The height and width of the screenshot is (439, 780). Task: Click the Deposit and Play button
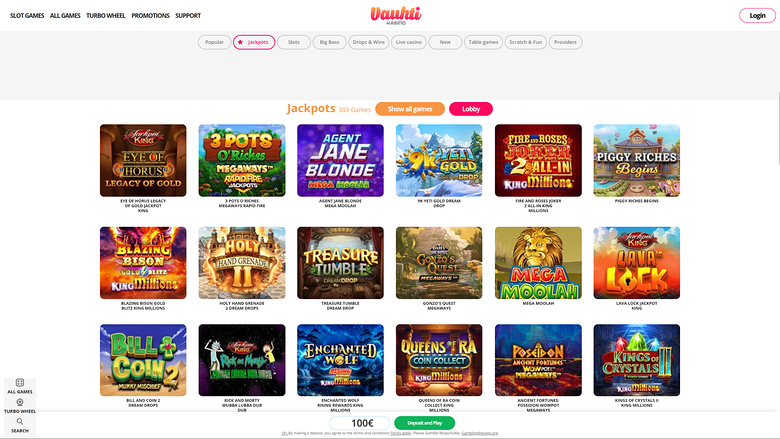coord(424,423)
